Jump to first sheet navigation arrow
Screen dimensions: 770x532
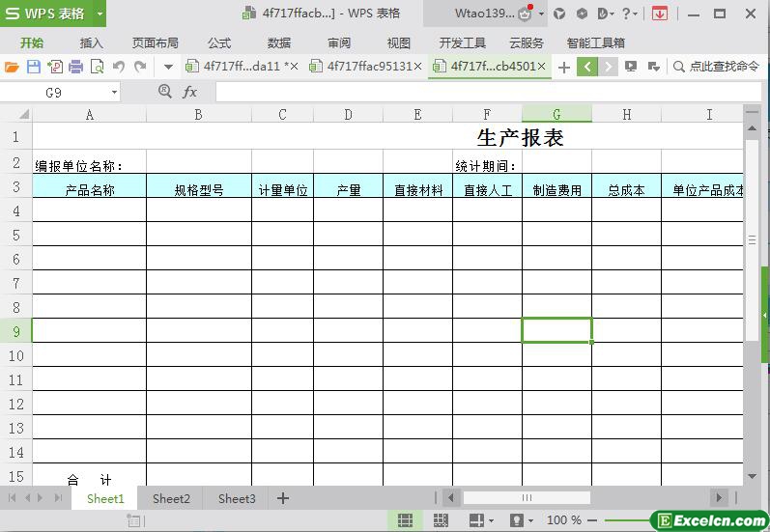point(13,498)
